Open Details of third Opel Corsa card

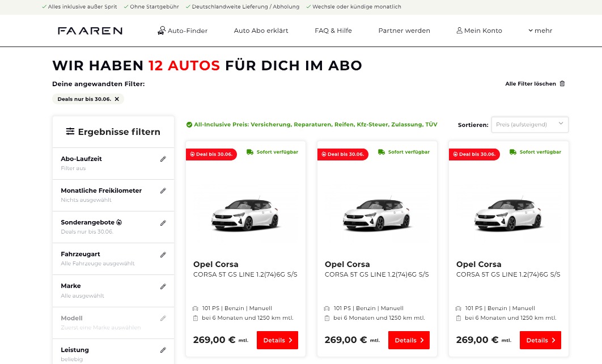click(540, 340)
